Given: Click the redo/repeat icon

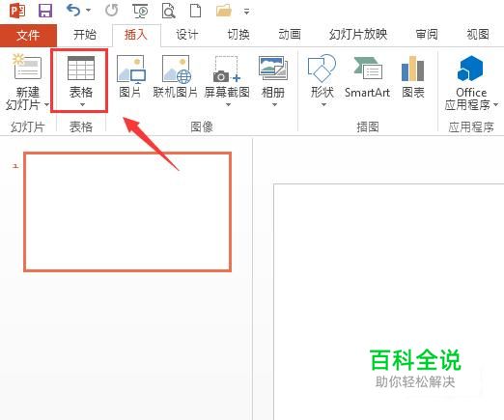Looking at the screenshot, I should (111, 11).
